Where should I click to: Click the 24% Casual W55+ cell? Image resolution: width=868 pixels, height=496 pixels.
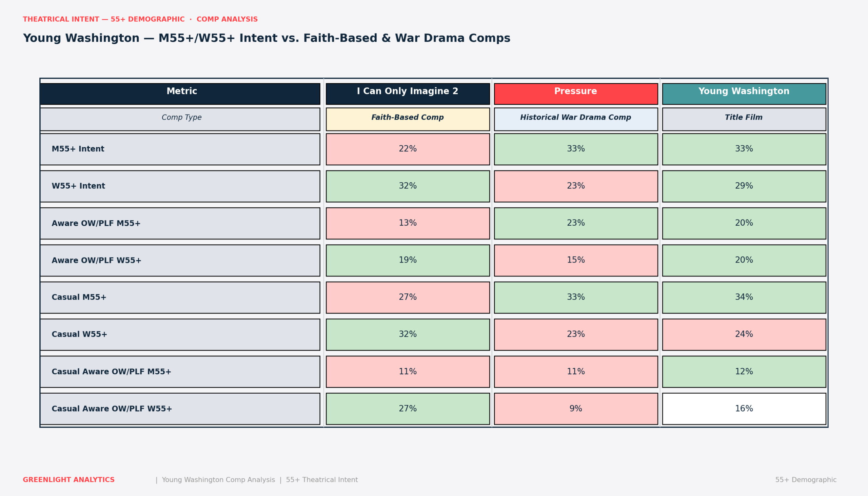coord(744,334)
